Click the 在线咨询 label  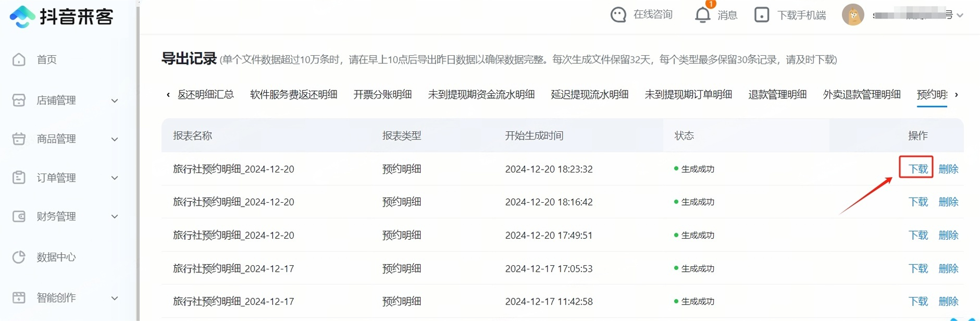653,15
